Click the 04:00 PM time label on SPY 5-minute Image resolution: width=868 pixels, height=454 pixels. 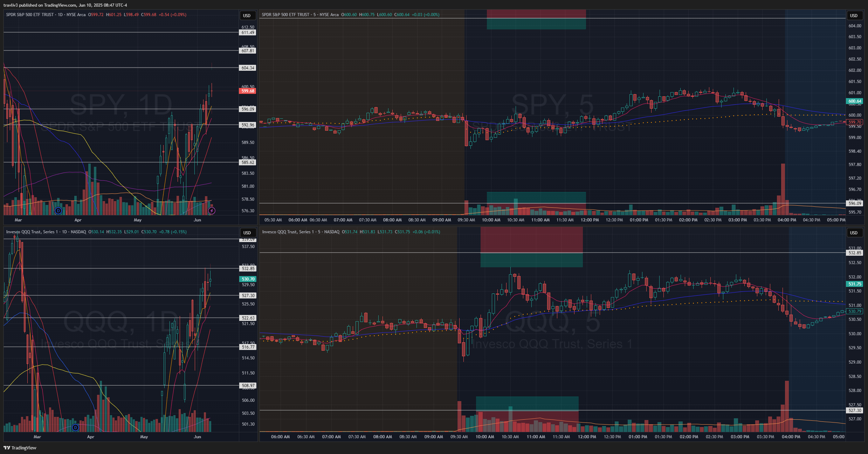(x=787, y=220)
